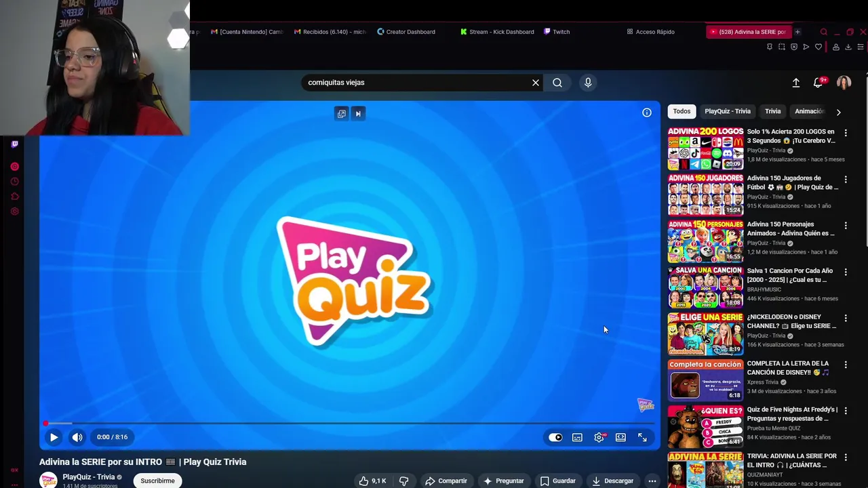Click the Preguntar button

[x=503, y=481]
